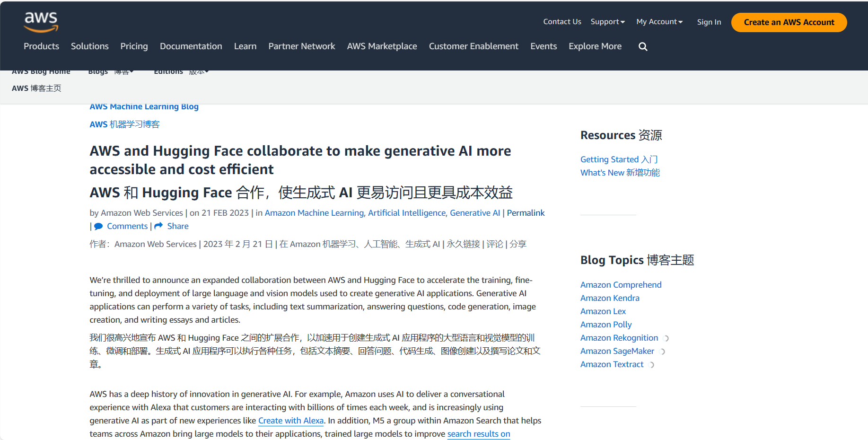Click the Comments speech bubble icon

click(98, 227)
